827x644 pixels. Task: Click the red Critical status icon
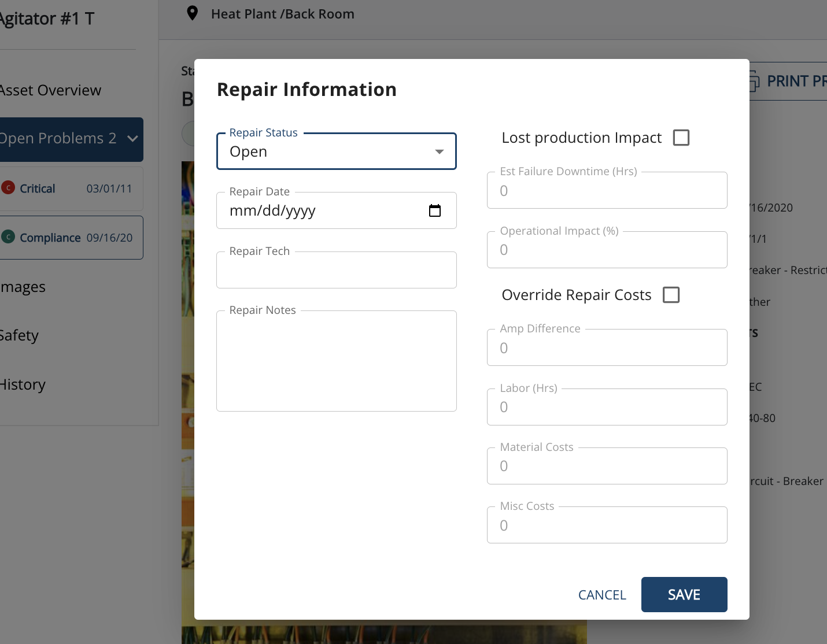tap(8, 188)
